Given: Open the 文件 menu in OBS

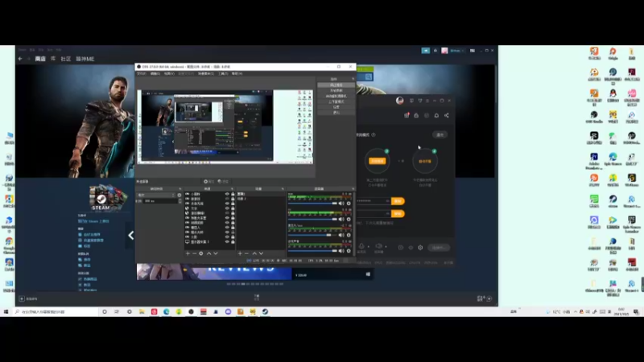Looking at the screenshot, I should 142,73.
